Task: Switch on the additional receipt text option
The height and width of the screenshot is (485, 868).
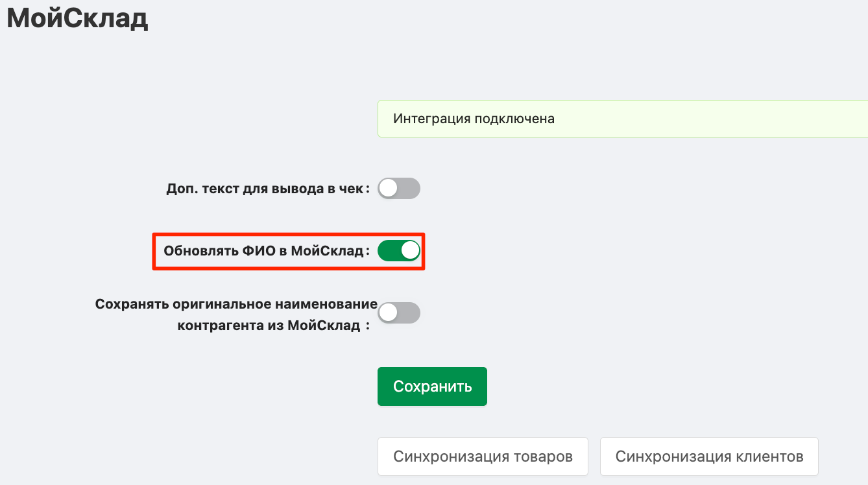Action: 399,189
